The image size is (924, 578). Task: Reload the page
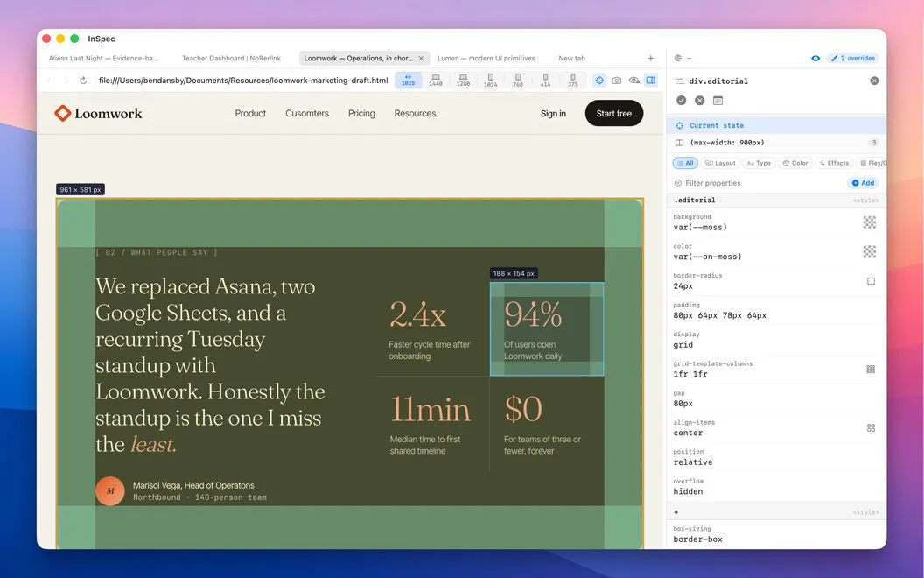click(83, 81)
